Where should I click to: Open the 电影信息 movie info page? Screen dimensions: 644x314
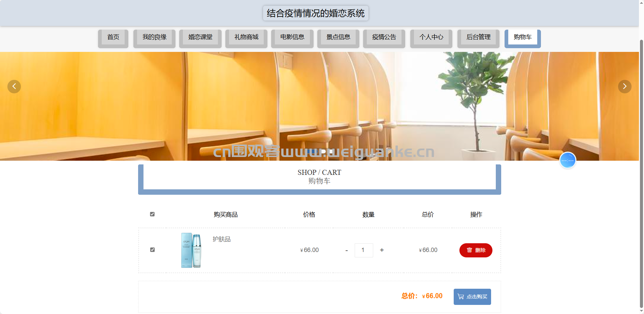(292, 37)
